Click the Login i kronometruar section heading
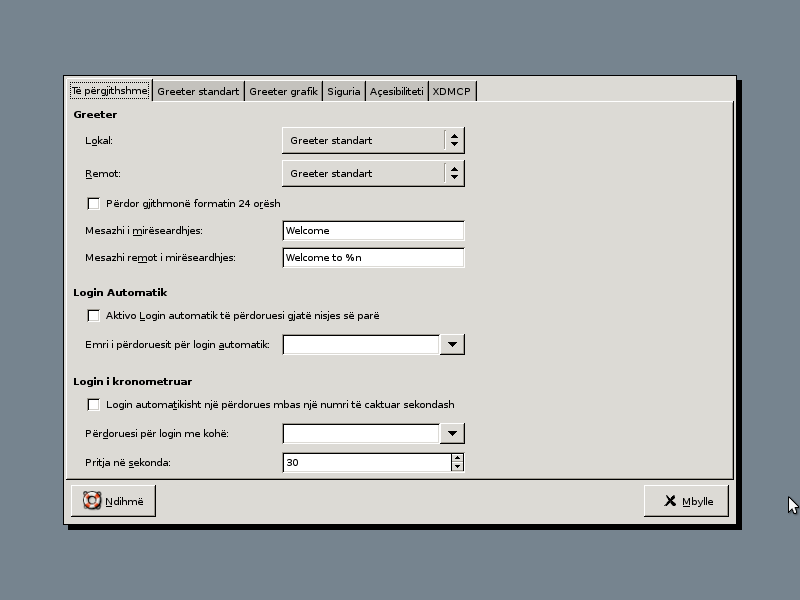 click(133, 382)
